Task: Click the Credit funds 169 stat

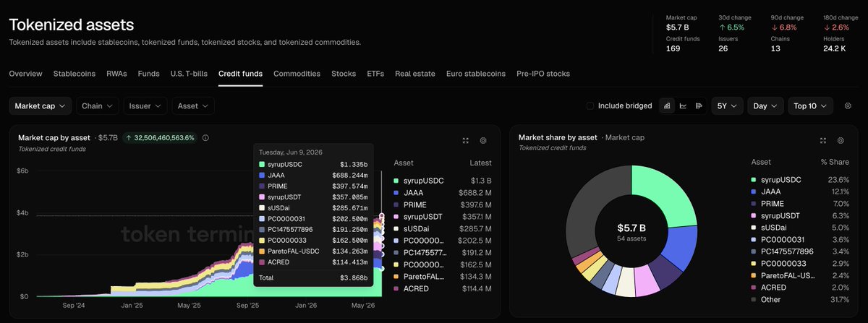Action: (683, 44)
